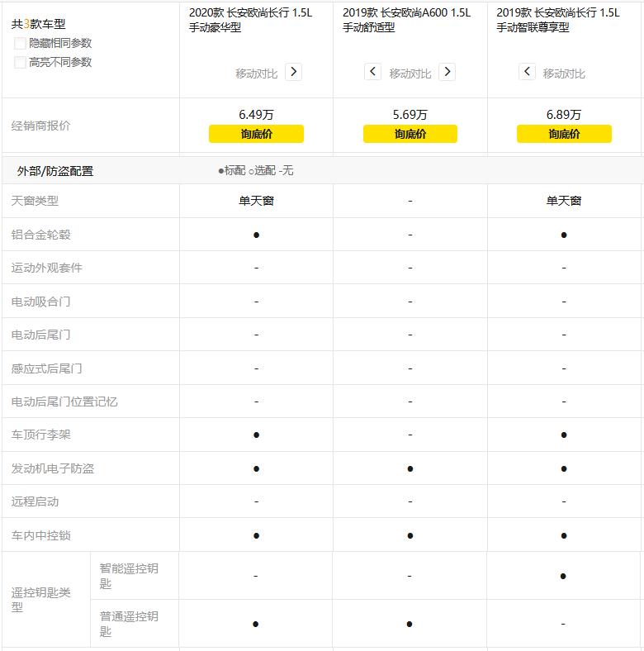Click 移动对比 label in 2019款 A600 column
Viewport: 644px width, 651px height.
(x=410, y=74)
